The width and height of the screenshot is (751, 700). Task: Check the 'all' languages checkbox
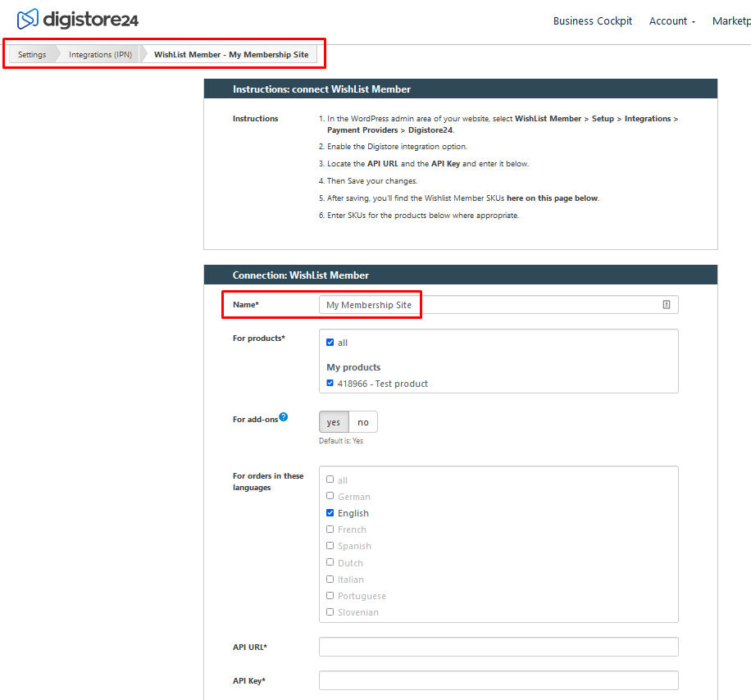[x=330, y=480]
